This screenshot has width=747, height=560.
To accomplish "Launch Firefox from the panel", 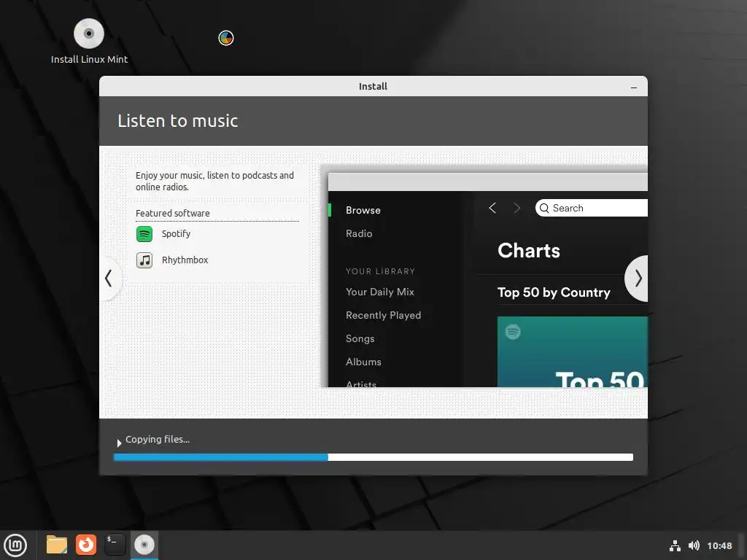I will pos(86,545).
